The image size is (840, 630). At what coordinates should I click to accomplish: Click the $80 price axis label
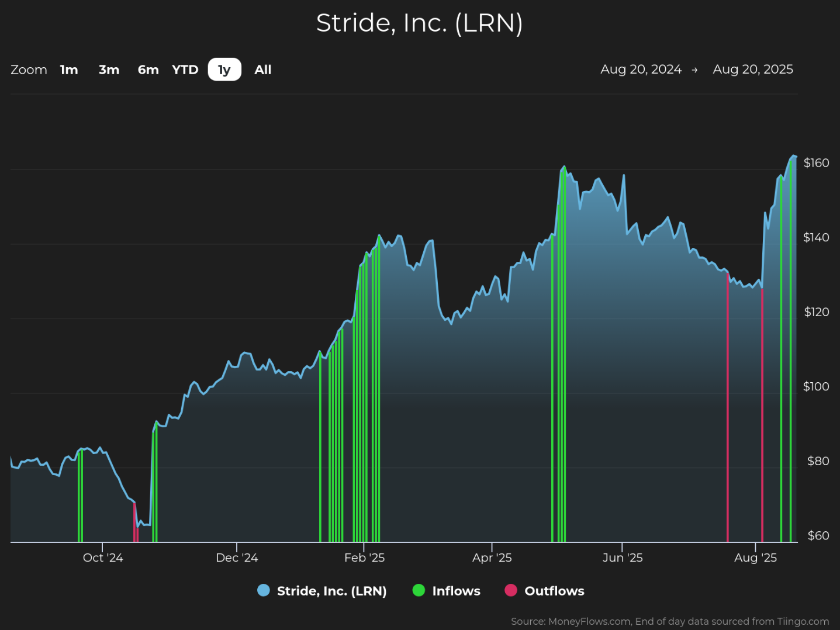pyautogui.click(x=818, y=461)
